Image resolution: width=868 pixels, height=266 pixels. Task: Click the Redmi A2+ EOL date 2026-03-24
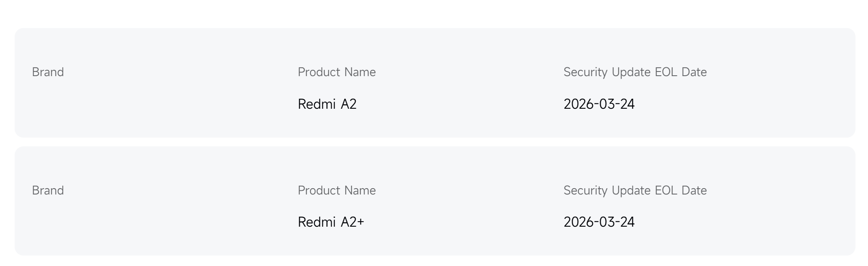click(x=599, y=222)
